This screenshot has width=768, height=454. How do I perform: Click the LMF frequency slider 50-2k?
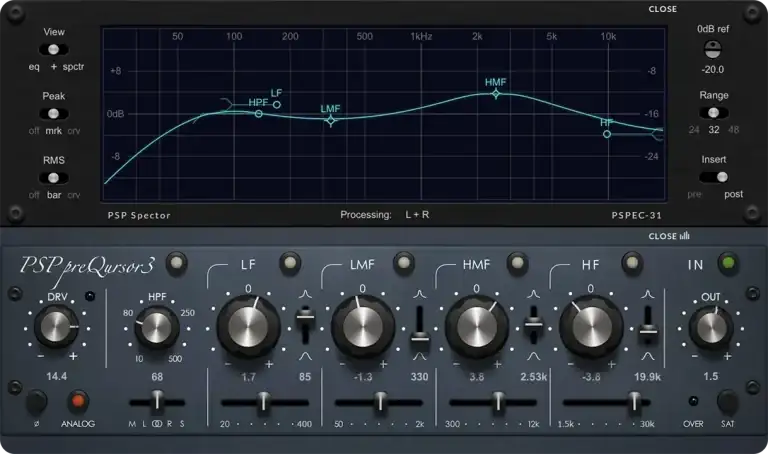[x=379, y=402]
